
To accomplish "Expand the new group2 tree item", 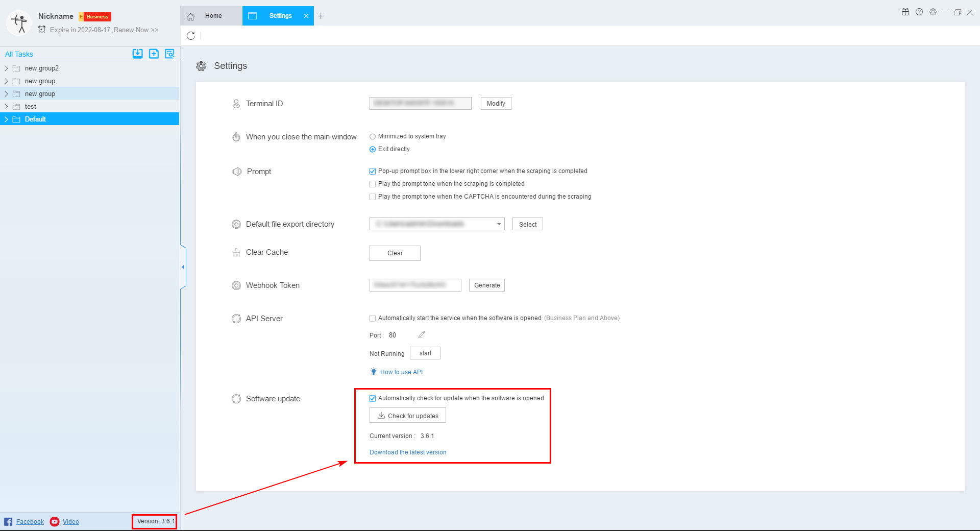I will [x=6, y=68].
